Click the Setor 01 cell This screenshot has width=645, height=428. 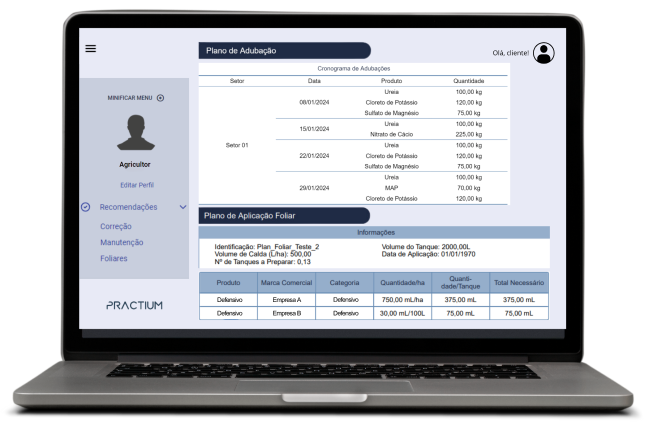click(x=237, y=145)
